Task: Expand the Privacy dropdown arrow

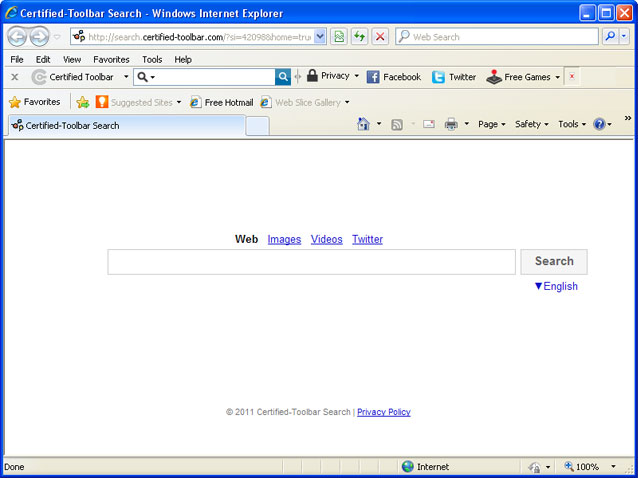Action: [357, 76]
